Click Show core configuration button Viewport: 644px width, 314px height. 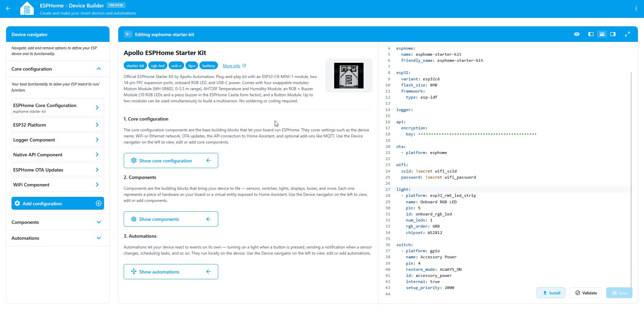tap(171, 161)
